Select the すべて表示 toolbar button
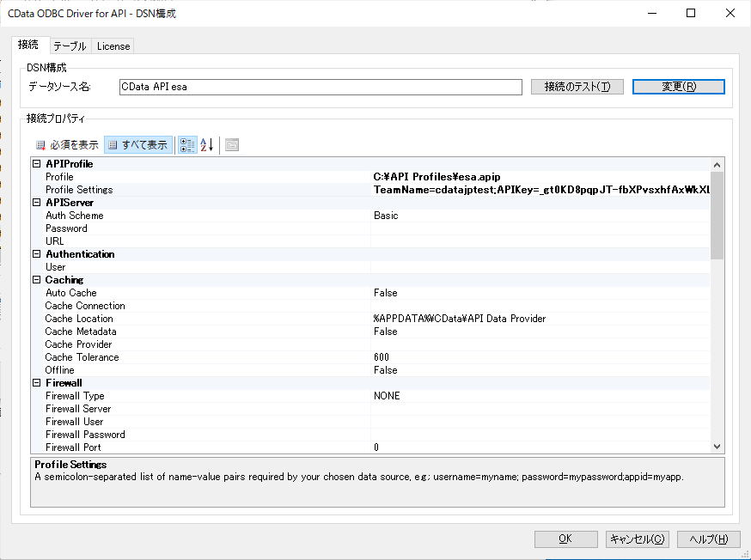The image size is (751, 560). pos(138,145)
